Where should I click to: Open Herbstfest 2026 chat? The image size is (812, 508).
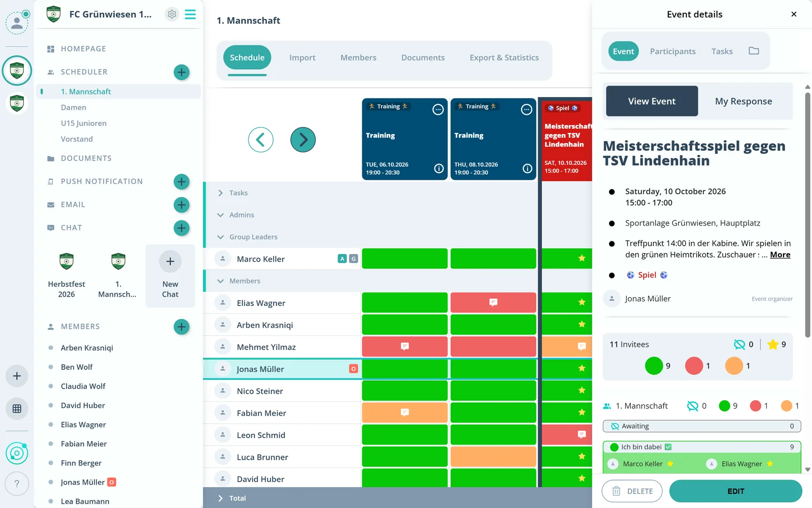point(66,276)
